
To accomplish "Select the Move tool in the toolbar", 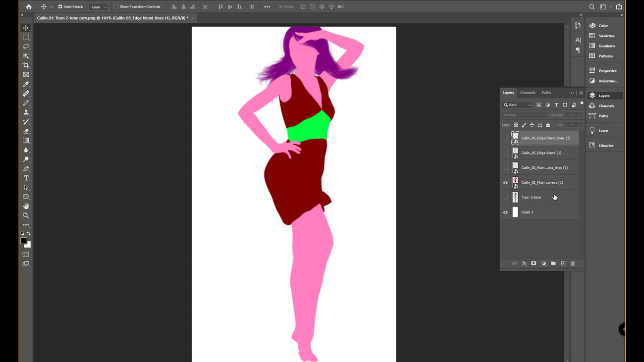I will 26,28.
